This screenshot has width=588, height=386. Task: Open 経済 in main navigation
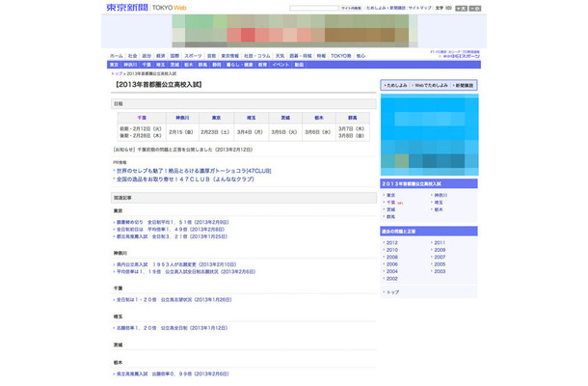pyautogui.click(x=161, y=56)
